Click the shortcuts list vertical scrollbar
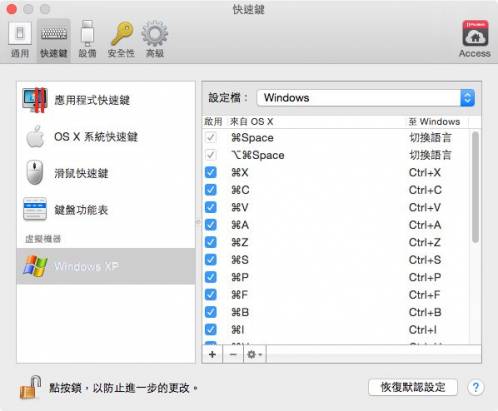 click(x=475, y=187)
